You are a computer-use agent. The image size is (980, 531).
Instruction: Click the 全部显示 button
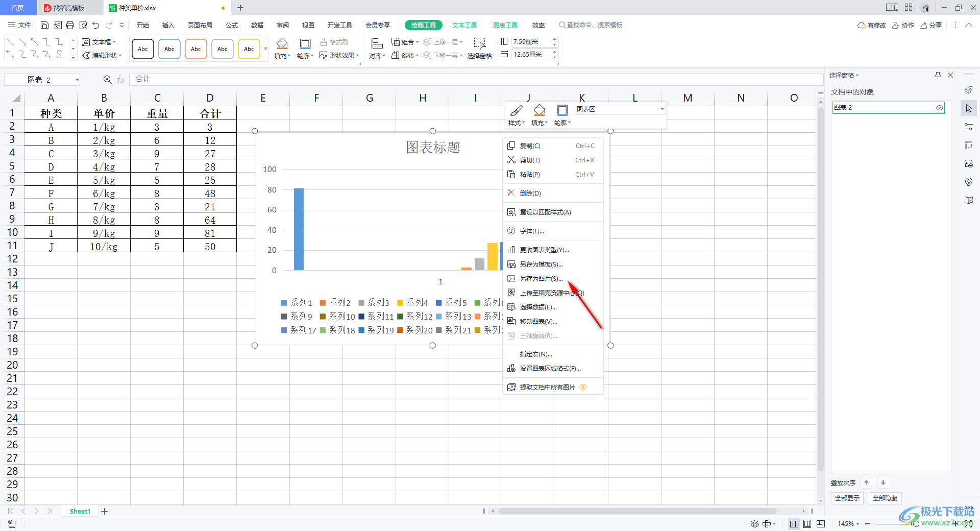pos(847,498)
